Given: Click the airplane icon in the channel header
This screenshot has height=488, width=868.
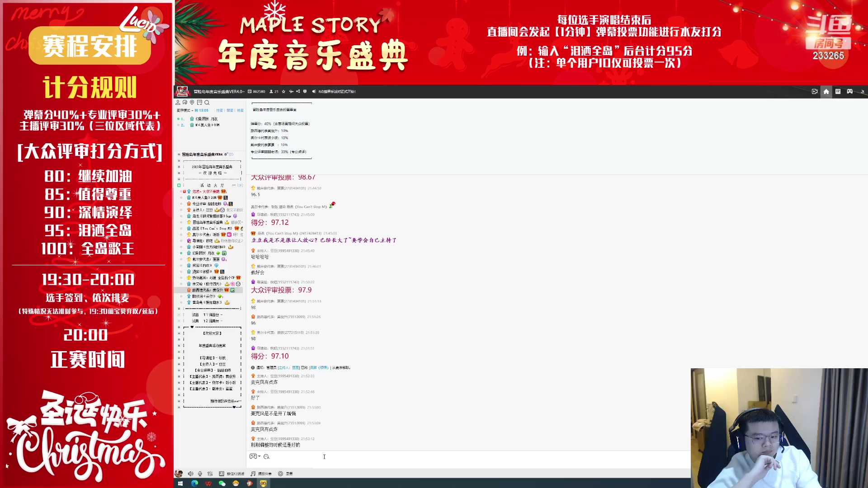Looking at the screenshot, I should 291,91.
